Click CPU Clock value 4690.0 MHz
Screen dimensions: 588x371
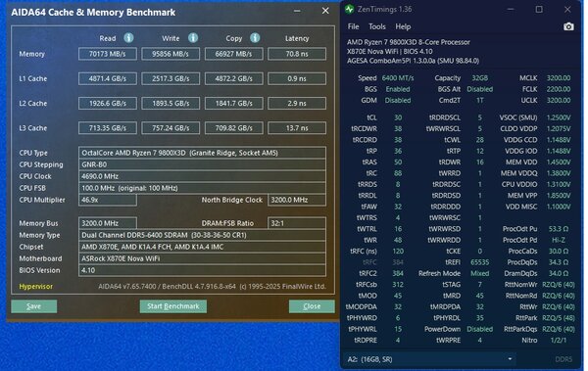[202, 176]
